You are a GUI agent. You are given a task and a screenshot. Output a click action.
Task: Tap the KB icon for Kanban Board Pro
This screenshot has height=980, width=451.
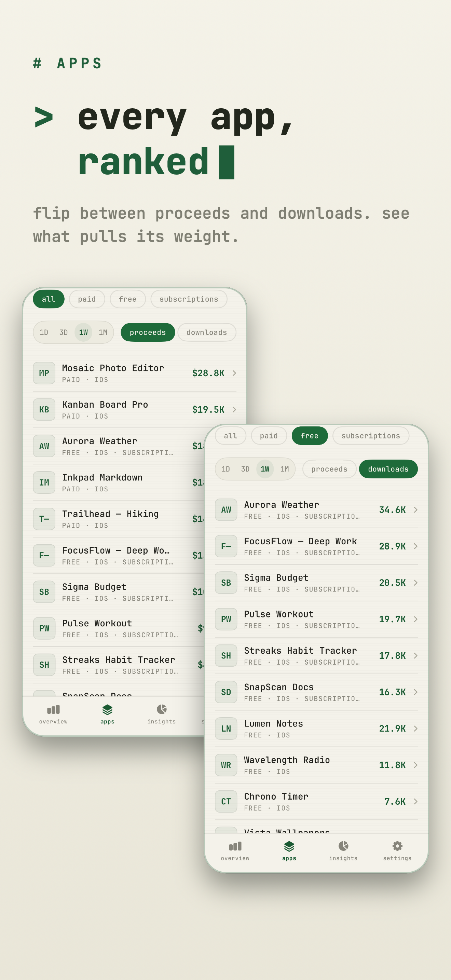pos(44,409)
